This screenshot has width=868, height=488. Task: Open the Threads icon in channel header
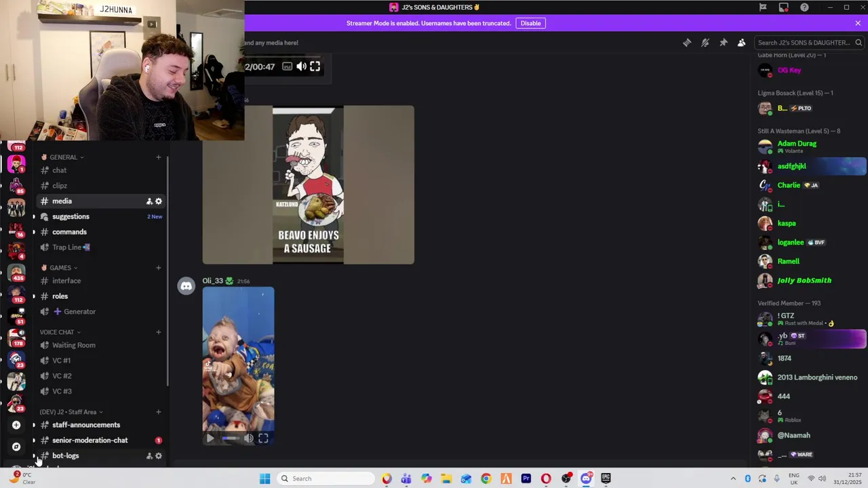point(687,43)
